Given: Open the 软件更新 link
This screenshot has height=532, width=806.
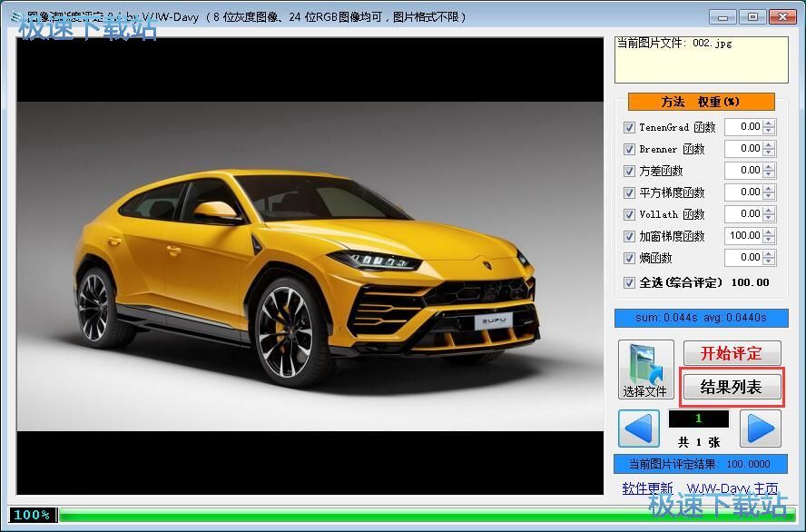Looking at the screenshot, I should (647, 488).
